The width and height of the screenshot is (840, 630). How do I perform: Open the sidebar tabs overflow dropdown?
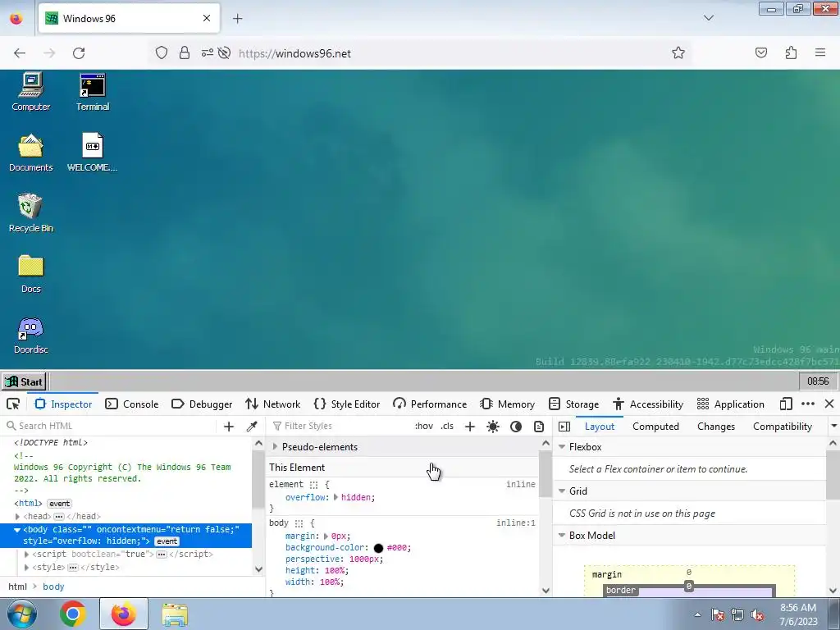(x=833, y=427)
